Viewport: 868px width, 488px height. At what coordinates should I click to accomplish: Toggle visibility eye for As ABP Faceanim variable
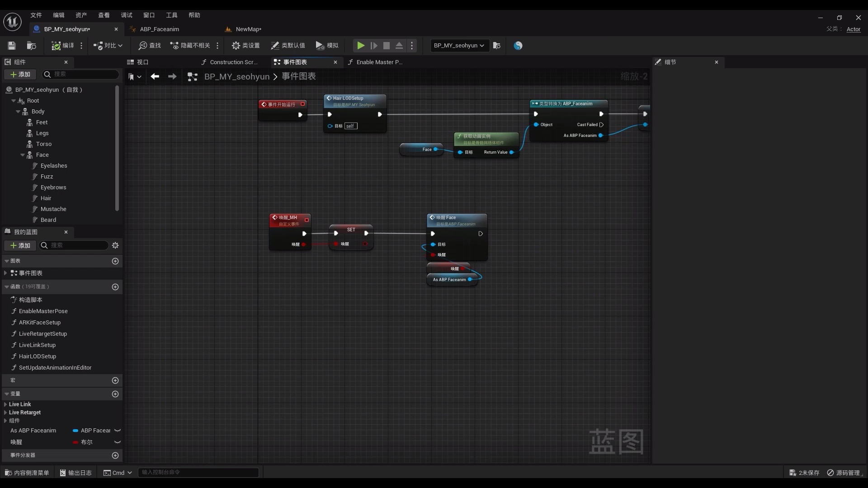pos(118,431)
